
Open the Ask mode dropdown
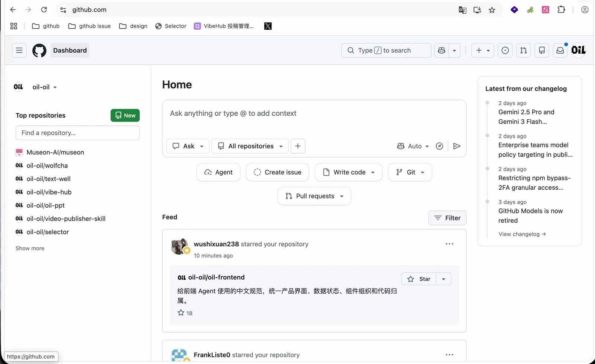click(x=188, y=146)
